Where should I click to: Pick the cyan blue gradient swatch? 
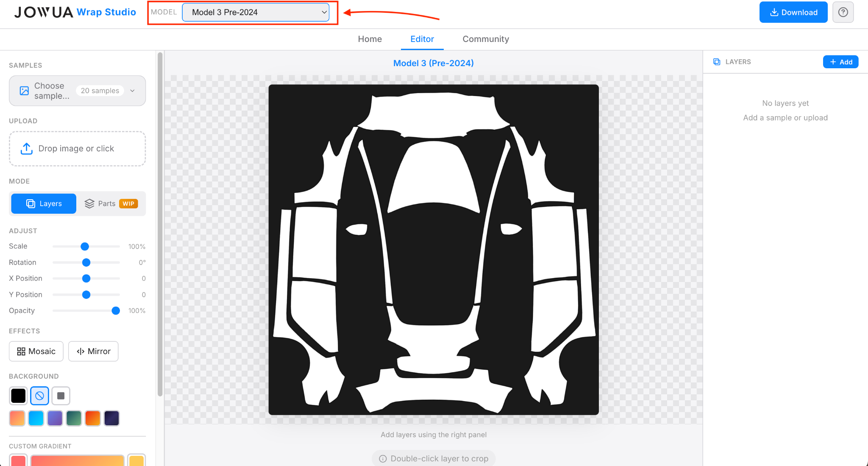[36, 418]
